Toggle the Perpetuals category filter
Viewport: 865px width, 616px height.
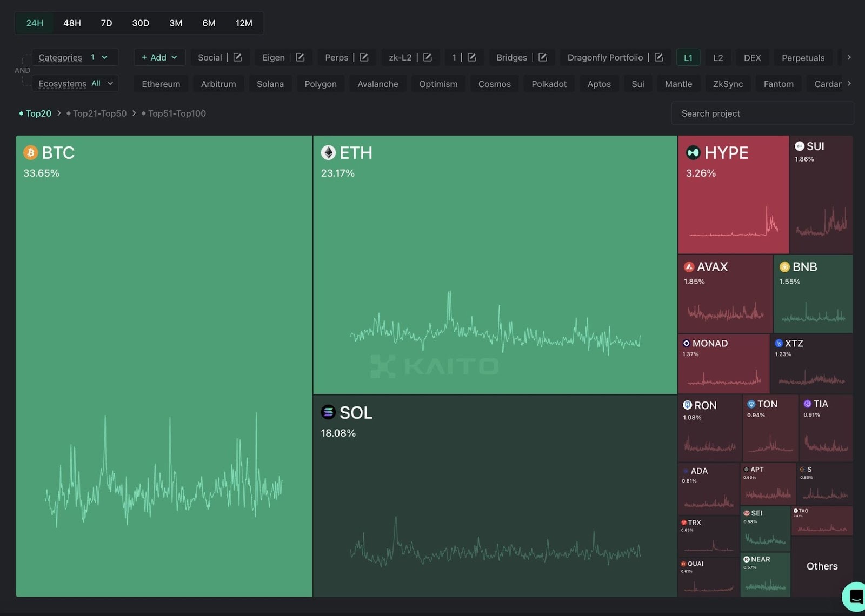pyautogui.click(x=803, y=58)
